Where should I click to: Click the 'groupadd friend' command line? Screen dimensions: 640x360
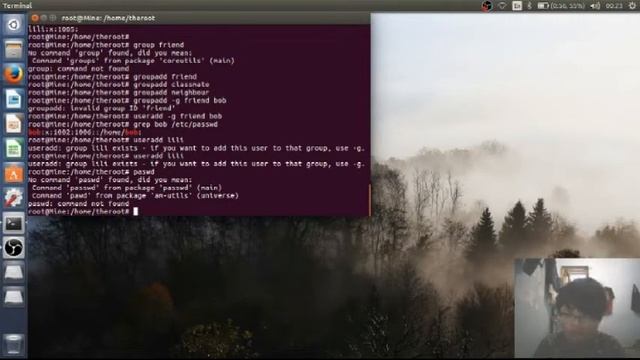(113, 77)
